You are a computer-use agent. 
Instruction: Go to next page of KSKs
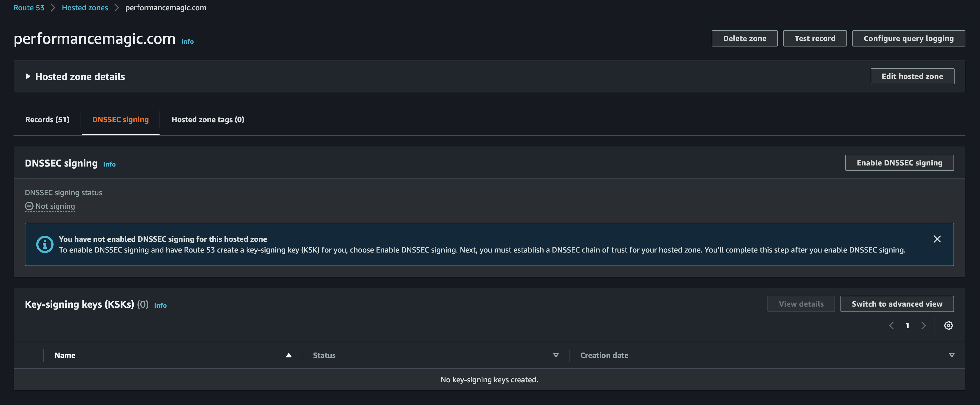coord(923,326)
